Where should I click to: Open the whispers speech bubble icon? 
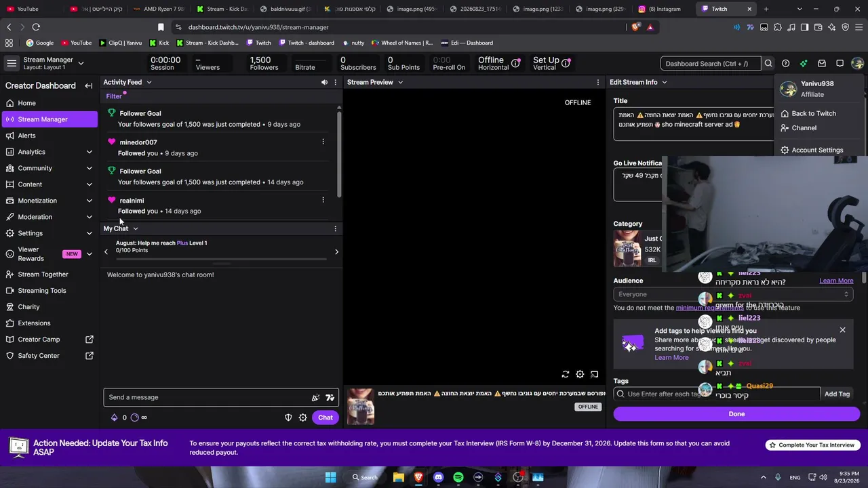click(x=840, y=64)
